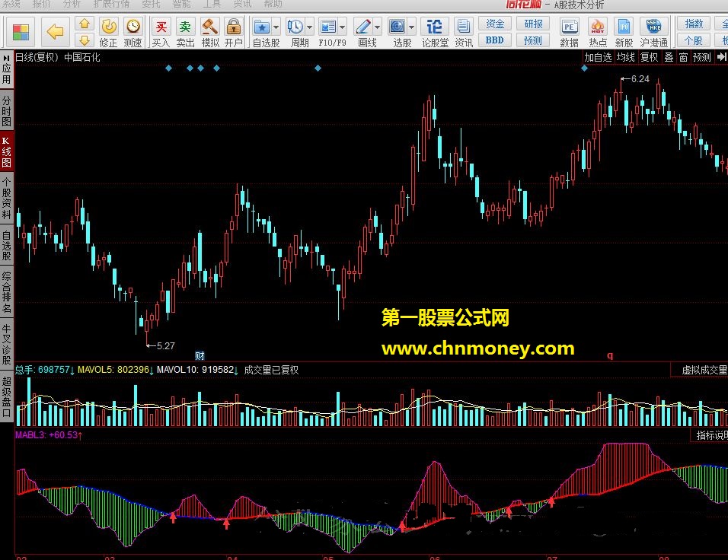Click the 周期 period clock icon

(295, 27)
